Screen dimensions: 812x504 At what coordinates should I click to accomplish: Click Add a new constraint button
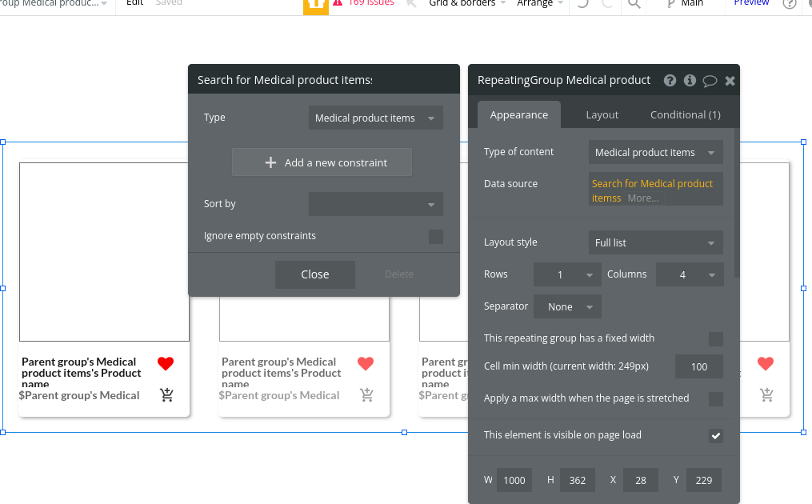pos(322,162)
